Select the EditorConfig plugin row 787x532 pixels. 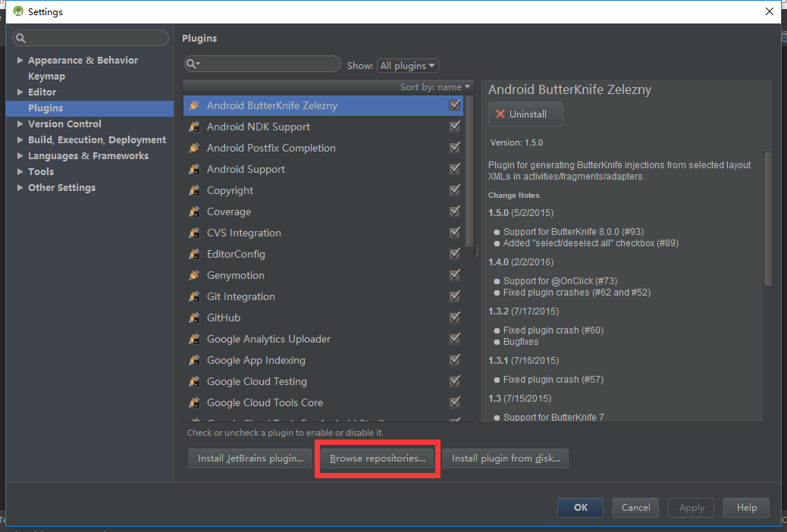click(323, 254)
